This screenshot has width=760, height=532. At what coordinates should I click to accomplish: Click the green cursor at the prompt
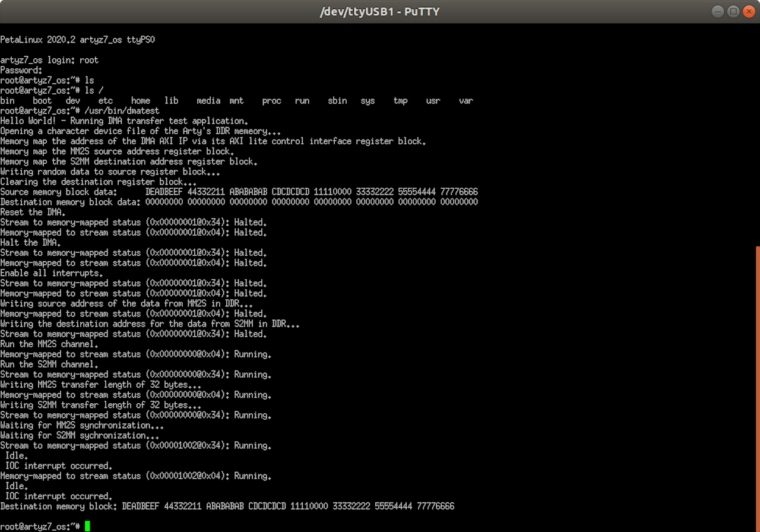pyautogui.click(x=87, y=526)
